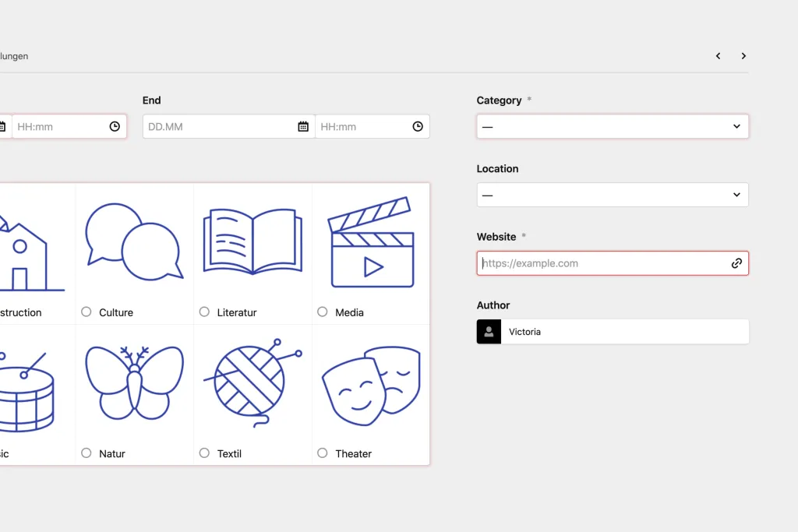The width and height of the screenshot is (798, 532).
Task: Select the Literatur radio button
Action: (204, 312)
